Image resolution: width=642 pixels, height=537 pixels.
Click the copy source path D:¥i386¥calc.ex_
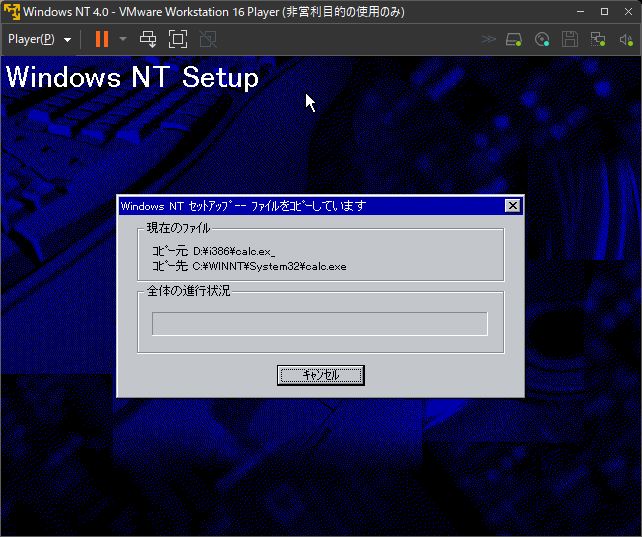pos(234,251)
